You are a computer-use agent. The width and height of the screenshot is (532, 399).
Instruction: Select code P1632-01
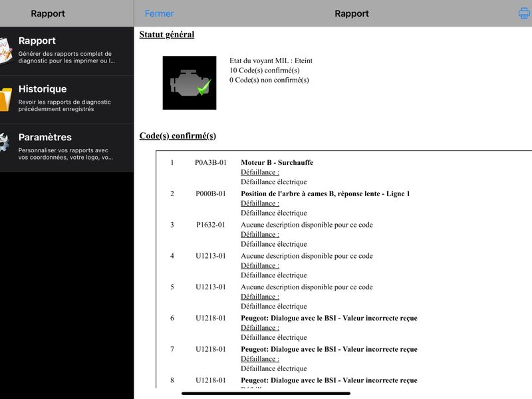click(x=210, y=225)
